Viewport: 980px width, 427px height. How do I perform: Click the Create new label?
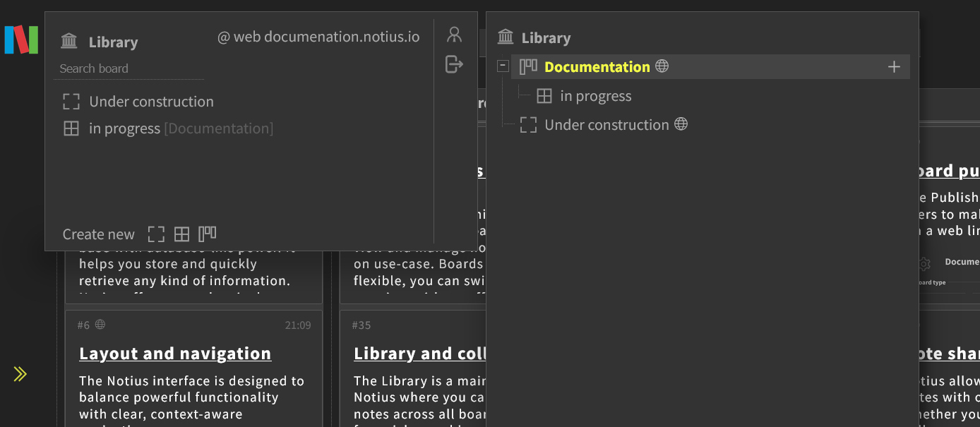click(98, 234)
